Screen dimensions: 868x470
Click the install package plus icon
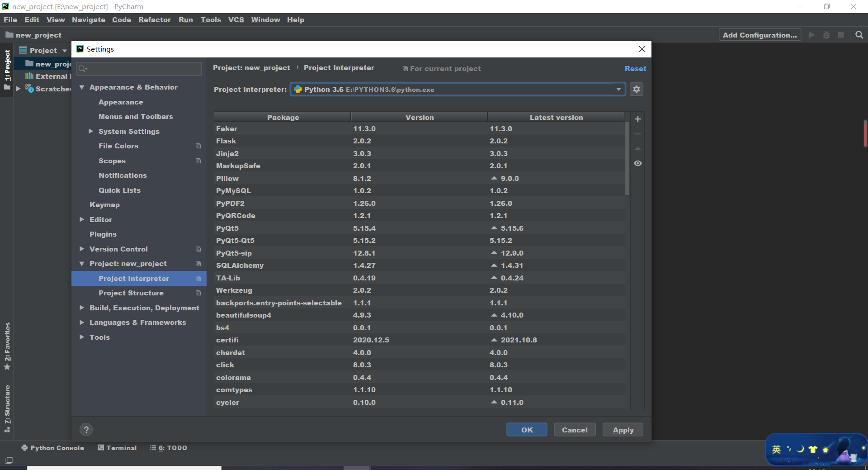pyautogui.click(x=638, y=119)
